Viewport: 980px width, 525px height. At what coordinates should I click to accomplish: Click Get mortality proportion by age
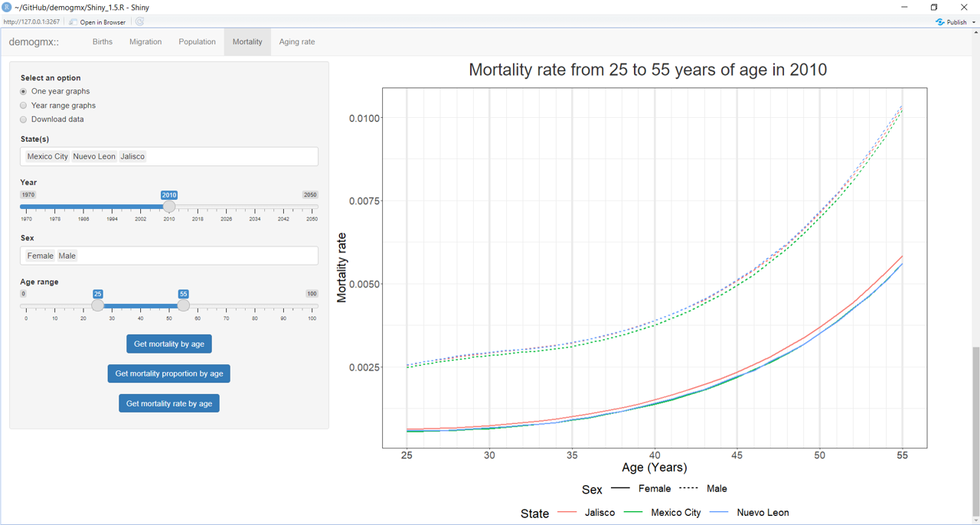click(x=169, y=373)
